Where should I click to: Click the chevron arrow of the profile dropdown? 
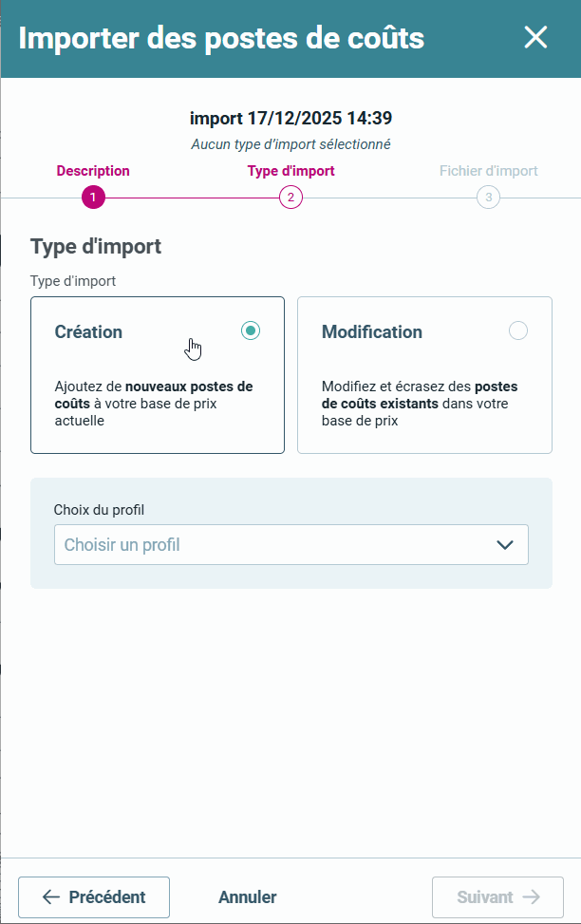(505, 545)
